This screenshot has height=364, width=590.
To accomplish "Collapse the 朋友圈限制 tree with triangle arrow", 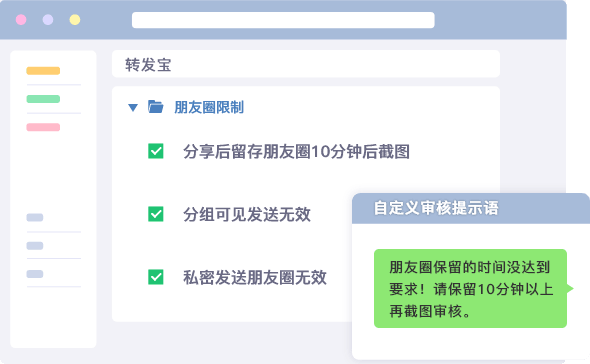I will click(132, 108).
